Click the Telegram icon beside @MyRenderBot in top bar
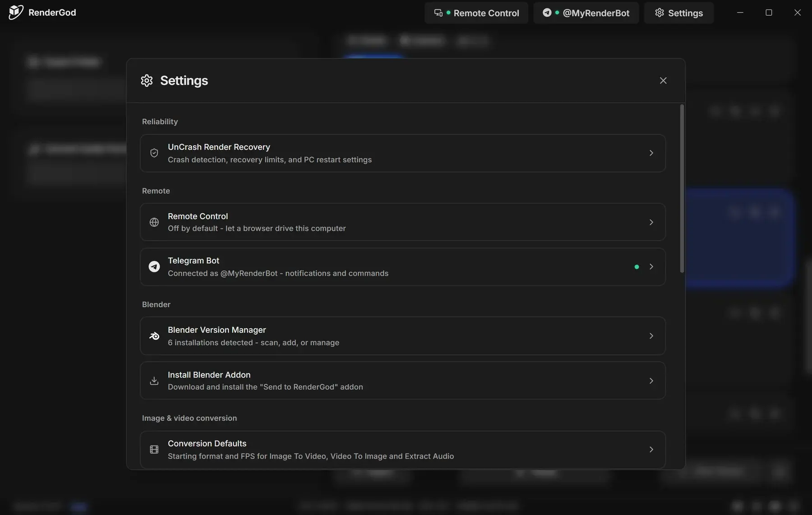This screenshot has width=812, height=515. tap(547, 13)
